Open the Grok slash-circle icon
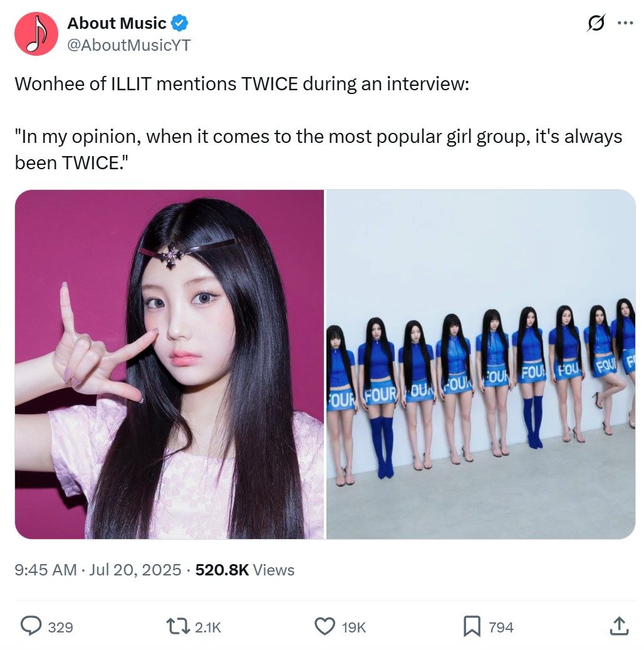Screen dimensions: 644x650 coord(596,23)
